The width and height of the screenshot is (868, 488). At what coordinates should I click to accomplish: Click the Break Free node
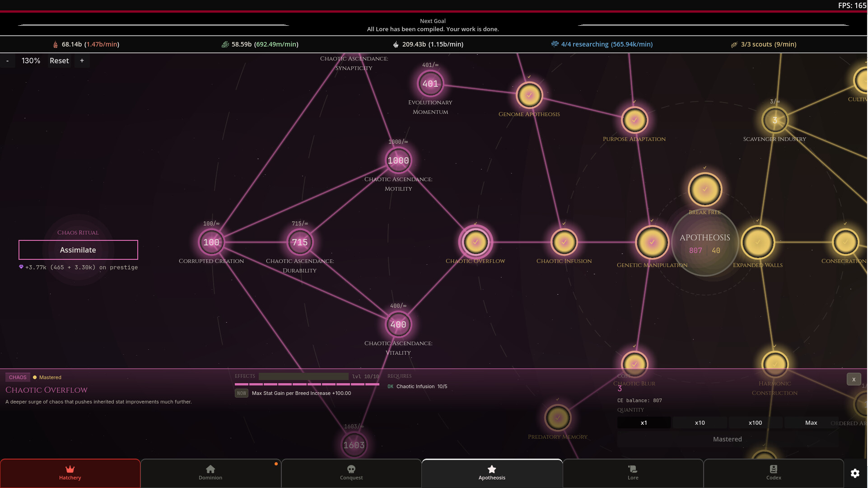(705, 189)
